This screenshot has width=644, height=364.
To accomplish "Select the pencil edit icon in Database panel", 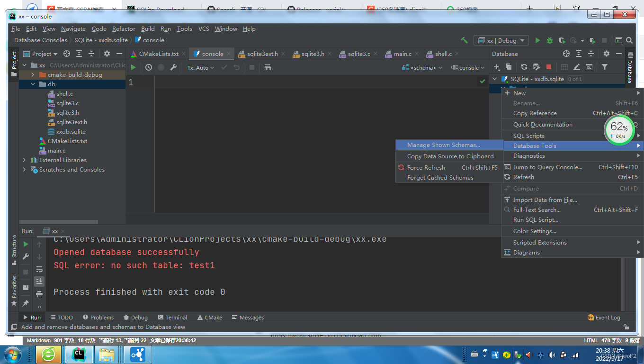I will [577, 67].
